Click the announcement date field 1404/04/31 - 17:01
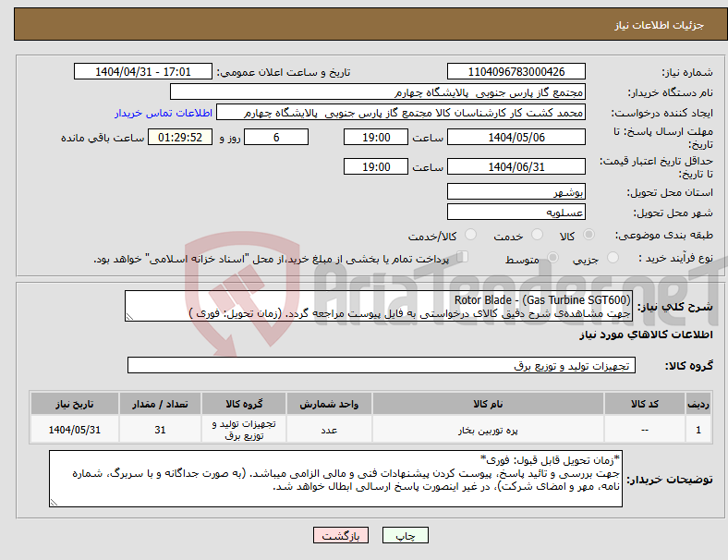 [143, 71]
